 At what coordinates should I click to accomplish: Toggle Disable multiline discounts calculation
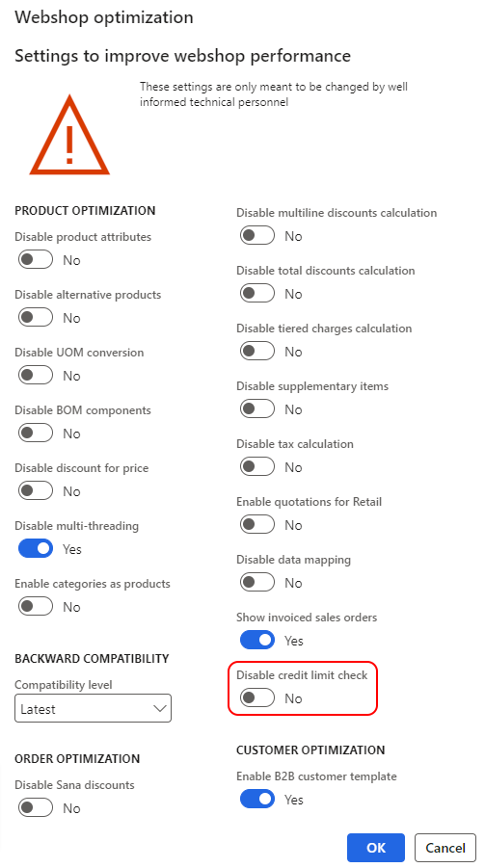(257, 236)
